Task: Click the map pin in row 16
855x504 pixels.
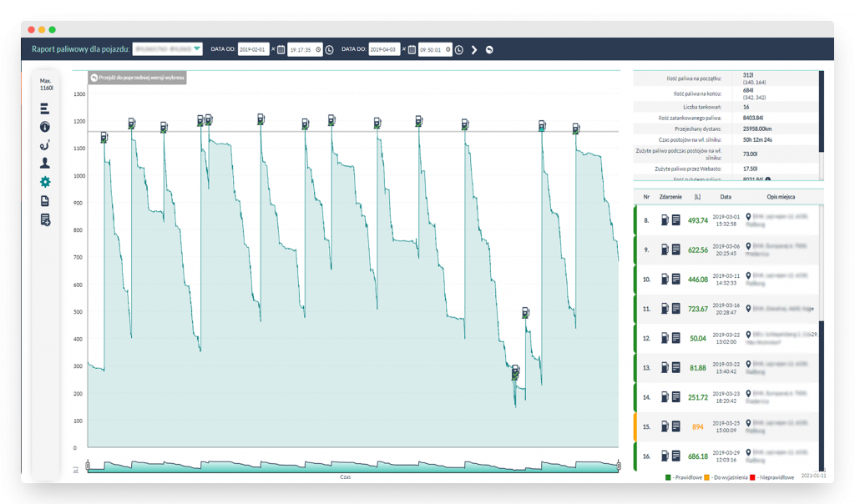Action: point(748,452)
